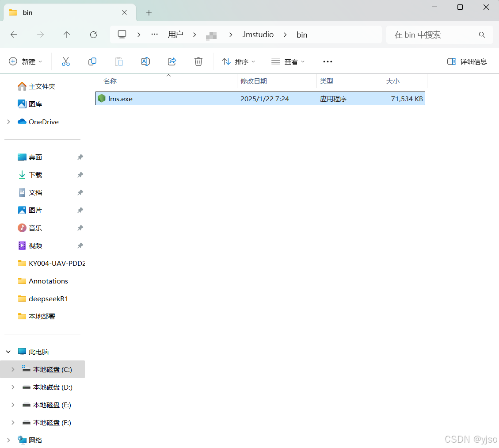Open a new tab with plus button
Image resolution: width=499 pixels, height=448 pixels.
tap(149, 13)
